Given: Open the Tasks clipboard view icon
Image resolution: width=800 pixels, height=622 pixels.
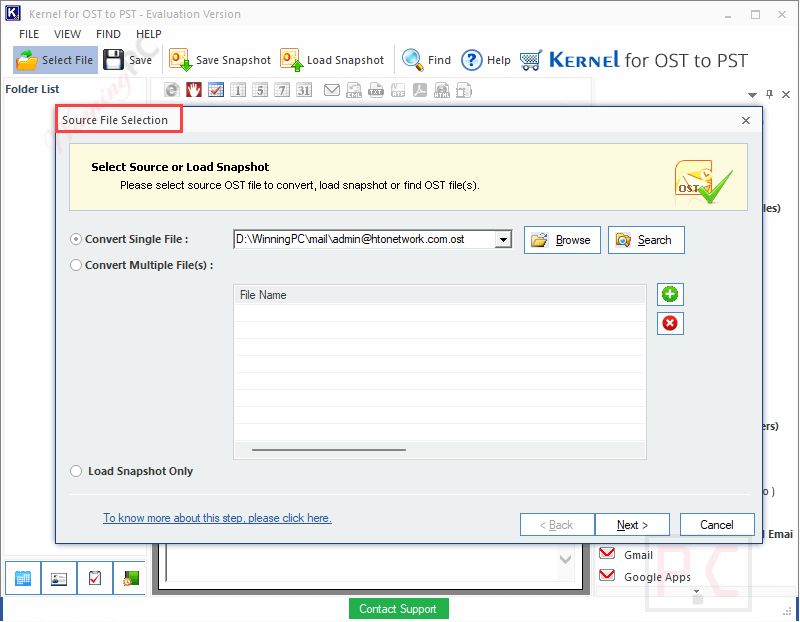Looking at the screenshot, I should pyautogui.click(x=95, y=578).
